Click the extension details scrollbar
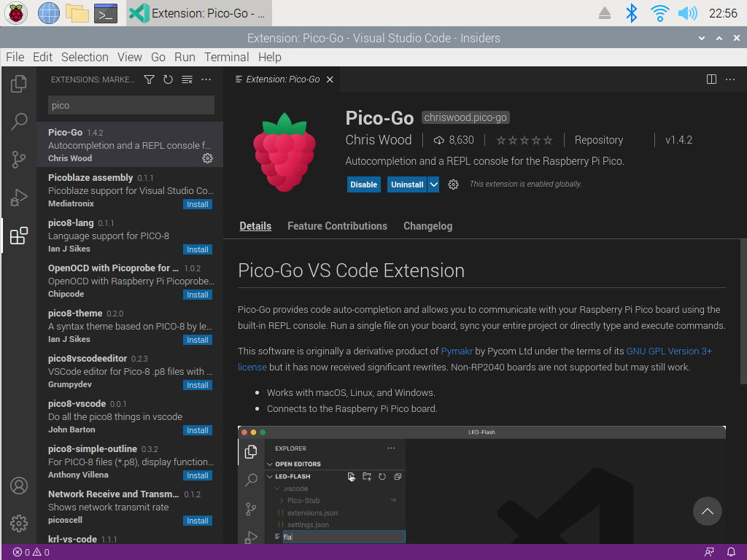The image size is (747, 560). tap(743, 312)
